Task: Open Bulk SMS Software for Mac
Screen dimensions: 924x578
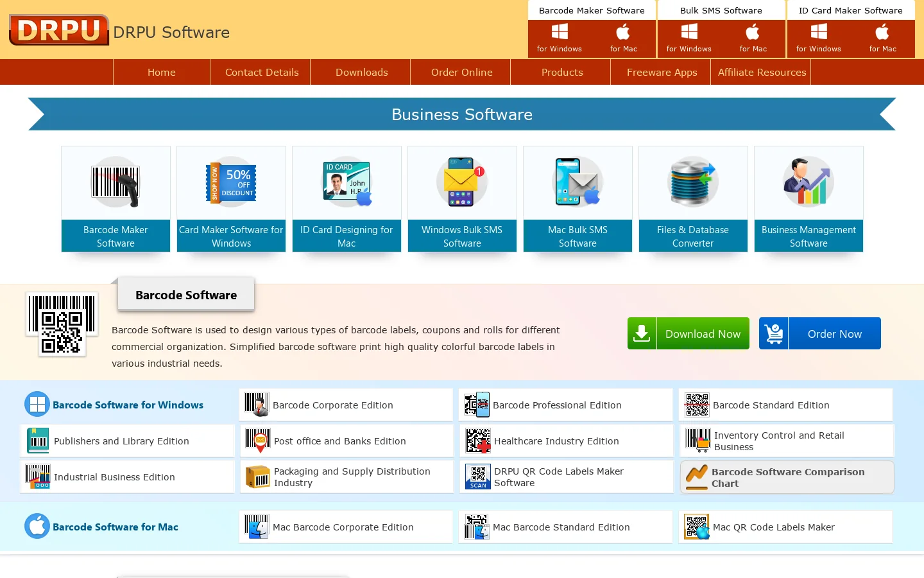Action: click(753, 39)
